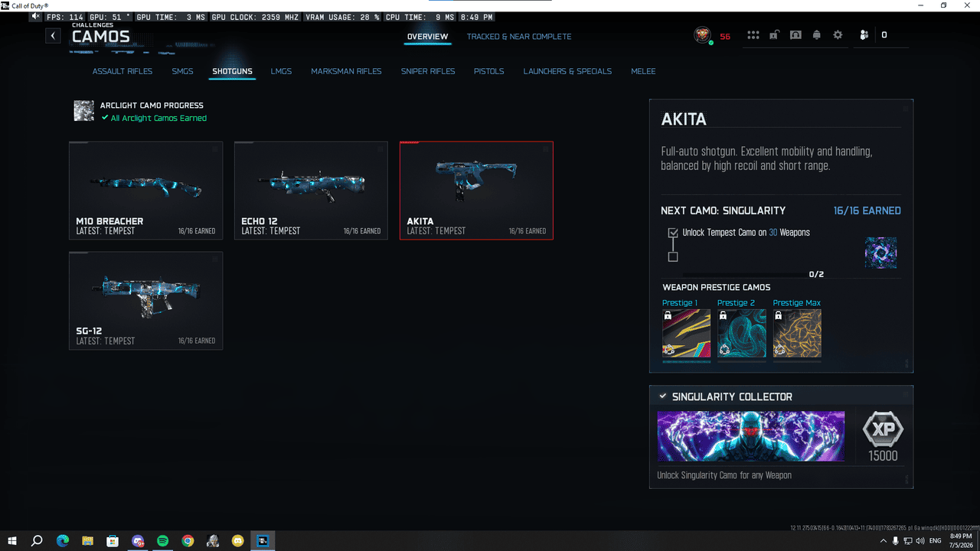
Task: Click the Arclight camo progress icon
Action: tap(83, 111)
